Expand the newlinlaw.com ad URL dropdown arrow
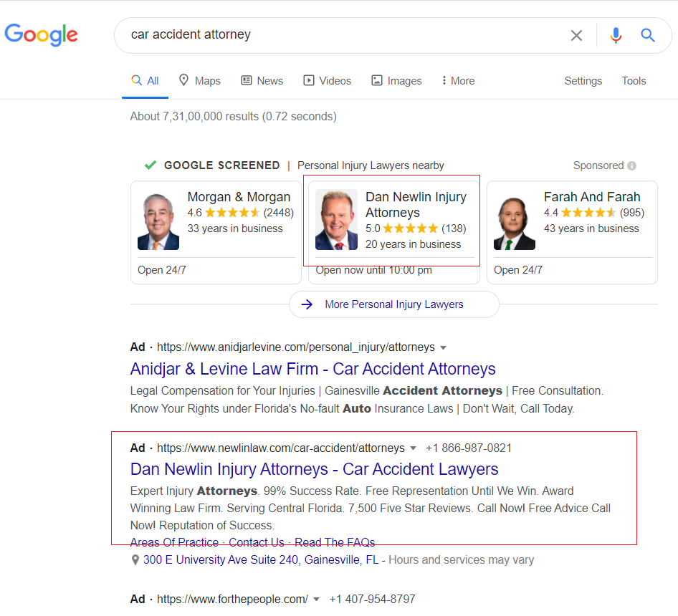Image resolution: width=678 pixels, height=616 pixels. coord(413,448)
